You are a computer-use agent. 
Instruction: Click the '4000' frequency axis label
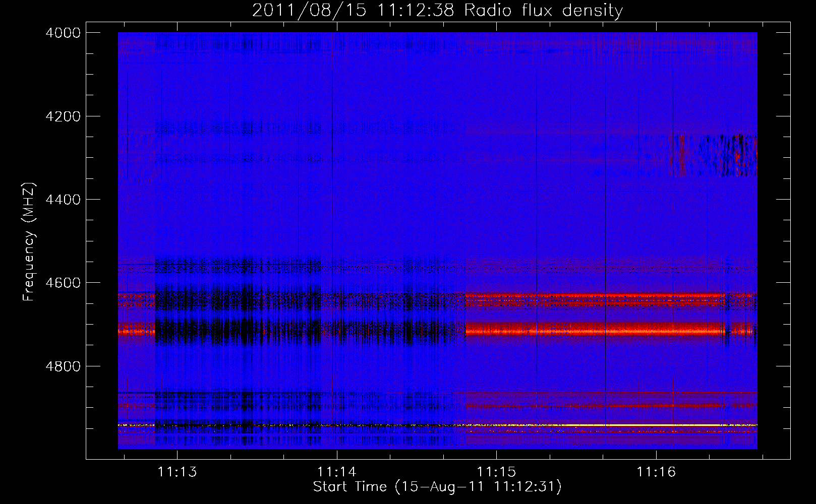63,33
